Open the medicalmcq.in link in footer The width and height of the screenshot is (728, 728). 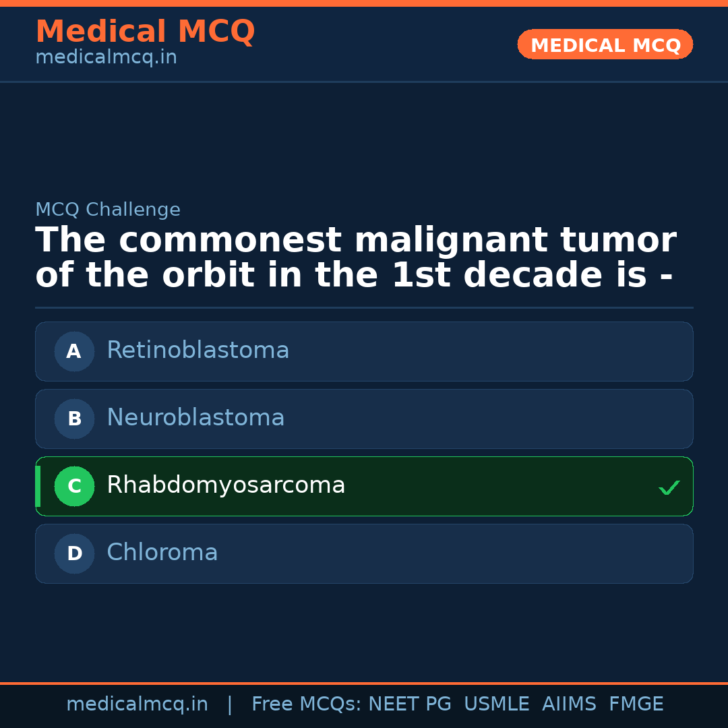coord(137,704)
